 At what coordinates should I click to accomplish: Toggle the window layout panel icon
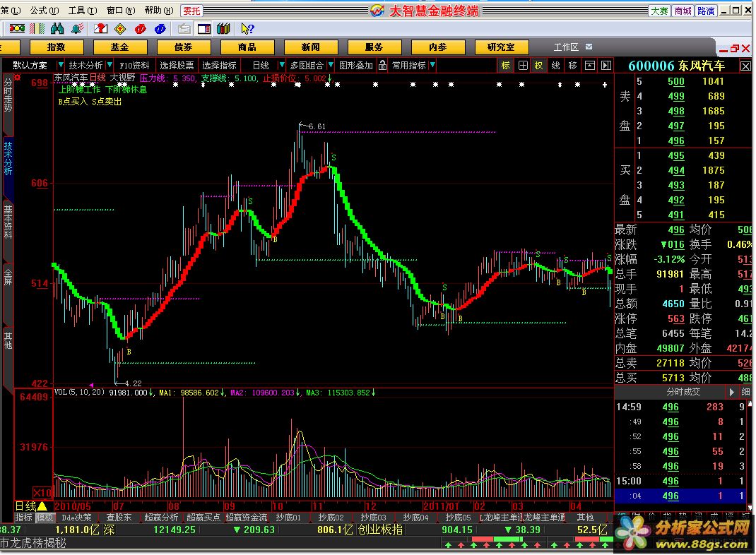pyautogui.click(x=204, y=29)
